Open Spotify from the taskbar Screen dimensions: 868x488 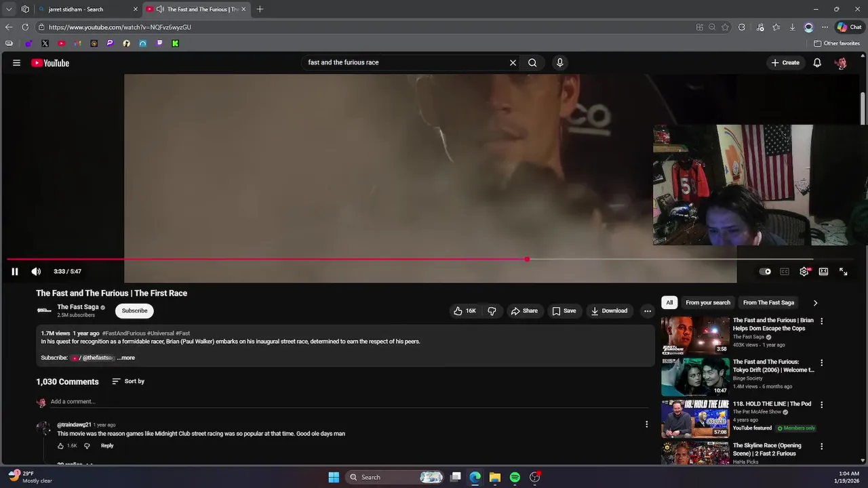point(515,477)
